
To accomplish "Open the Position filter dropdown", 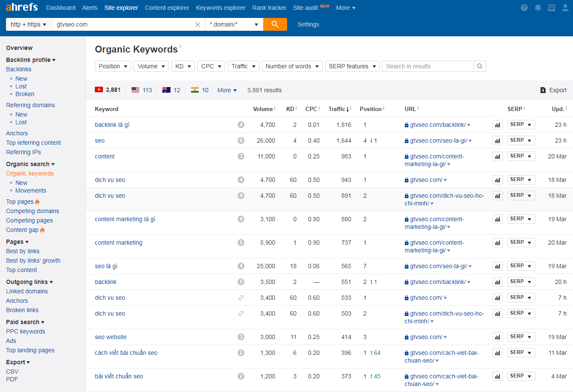I will pos(113,66).
